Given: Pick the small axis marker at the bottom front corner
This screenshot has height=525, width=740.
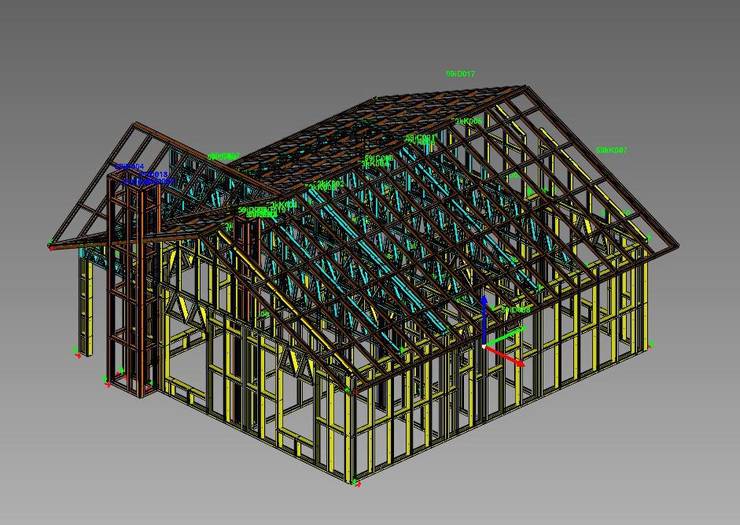Looking at the screenshot, I should [x=357, y=484].
